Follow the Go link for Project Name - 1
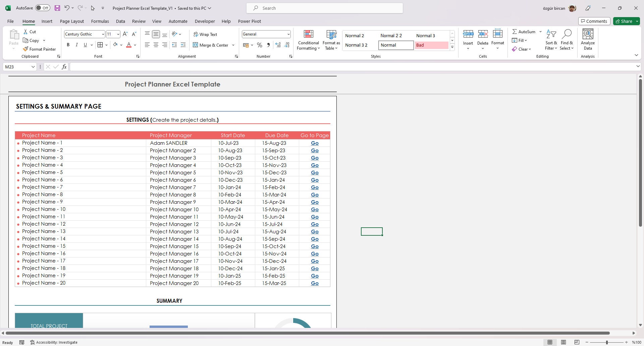The height and width of the screenshot is (346, 644). 314,143
